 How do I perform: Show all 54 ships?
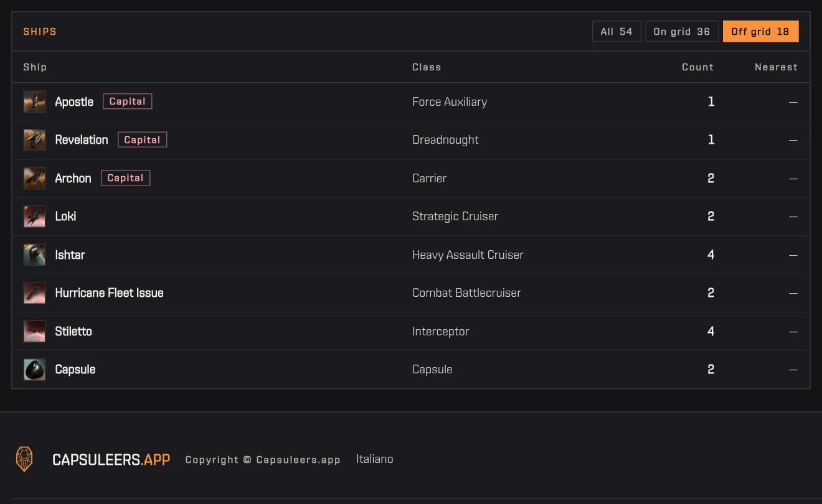click(x=616, y=32)
